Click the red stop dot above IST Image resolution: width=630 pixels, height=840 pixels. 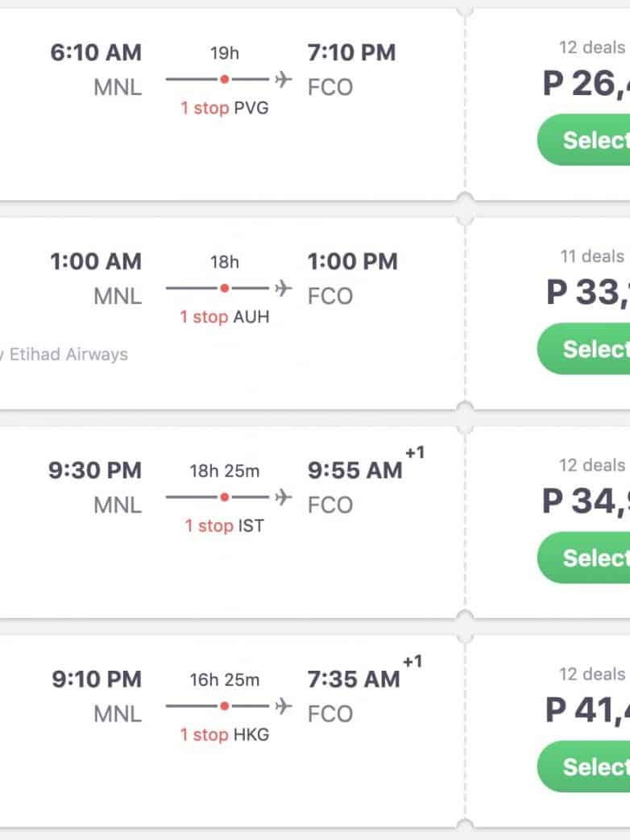pyautogui.click(x=225, y=497)
